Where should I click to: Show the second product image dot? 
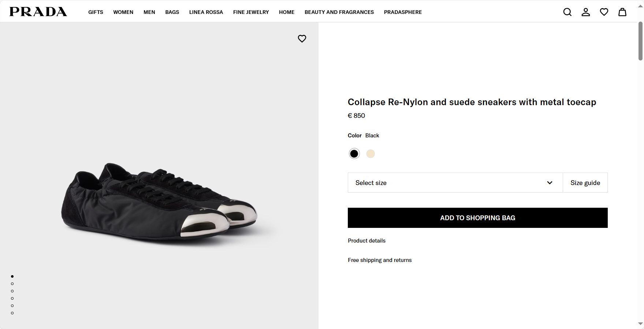click(12, 284)
